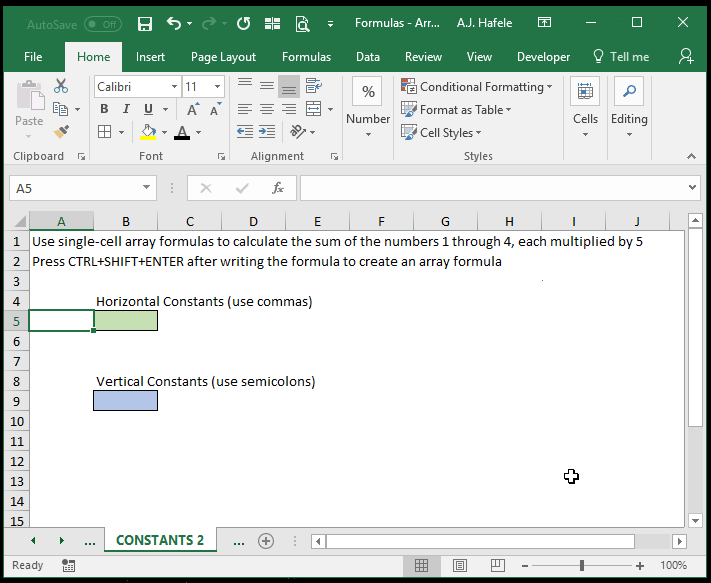Open the font size 11 dropdown
Screen dimensions: 711x583
click(x=217, y=87)
